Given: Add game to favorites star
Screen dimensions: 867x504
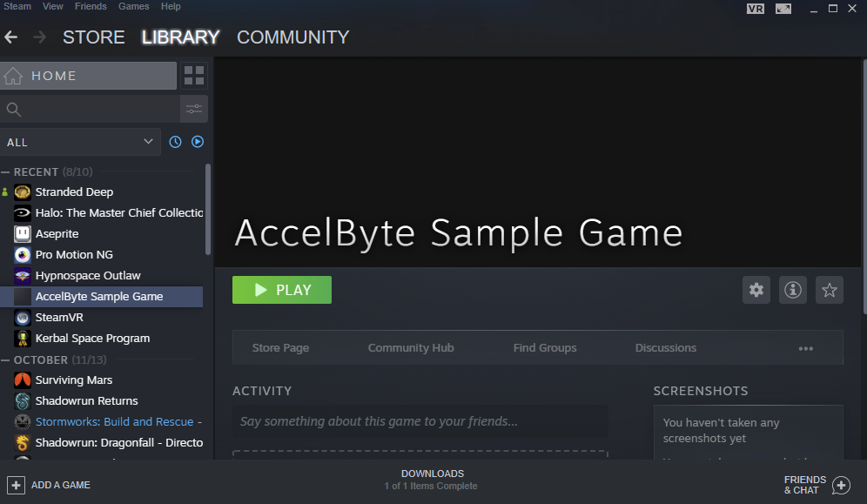Looking at the screenshot, I should 829,290.
